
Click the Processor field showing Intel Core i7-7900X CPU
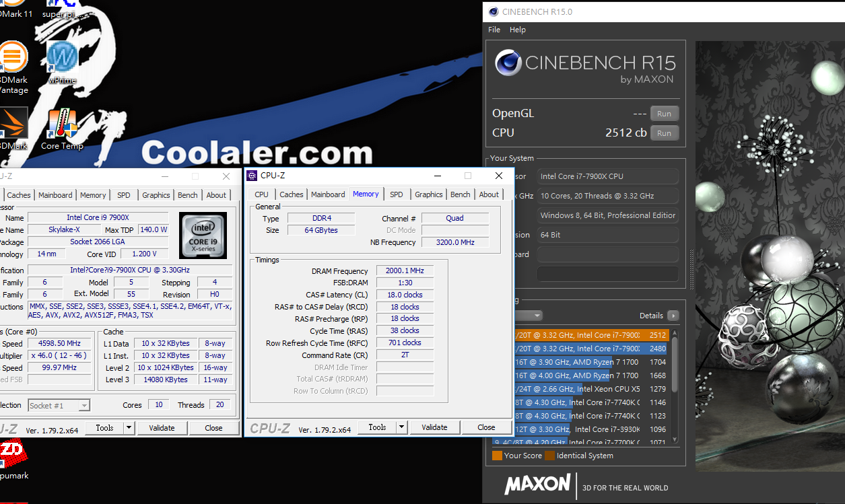tap(608, 176)
